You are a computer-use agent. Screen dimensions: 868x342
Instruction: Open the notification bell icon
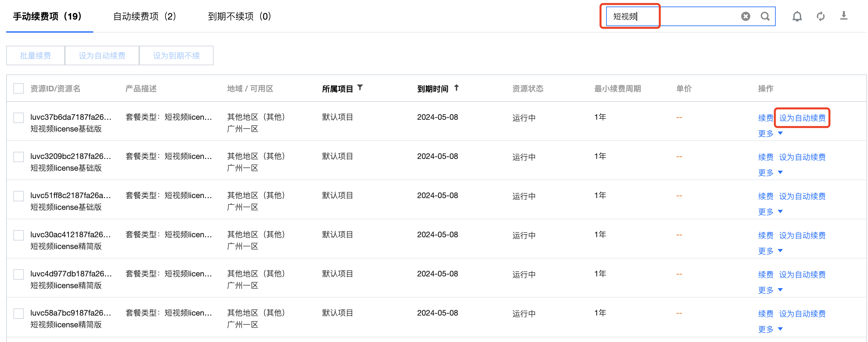click(x=797, y=16)
